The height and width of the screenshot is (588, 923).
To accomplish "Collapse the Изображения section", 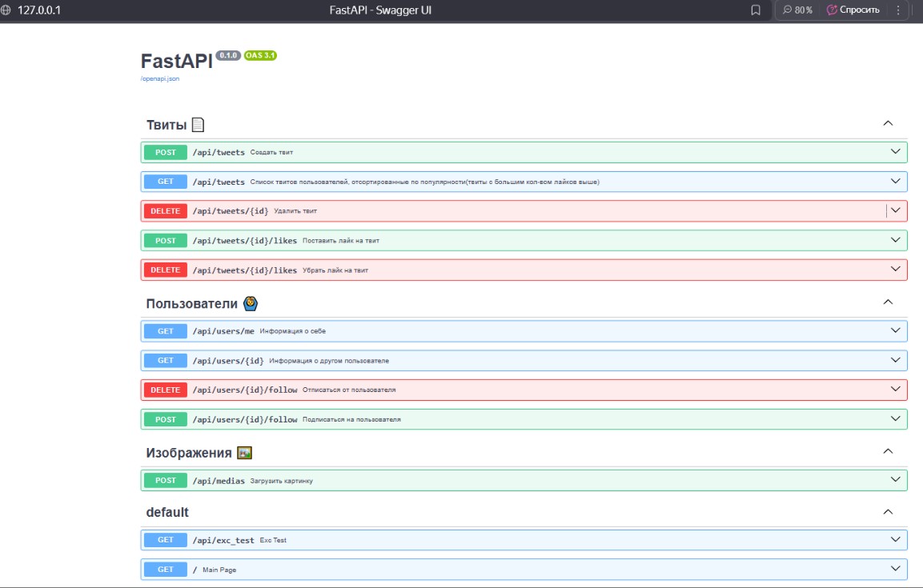I will [x=889, y=451].
